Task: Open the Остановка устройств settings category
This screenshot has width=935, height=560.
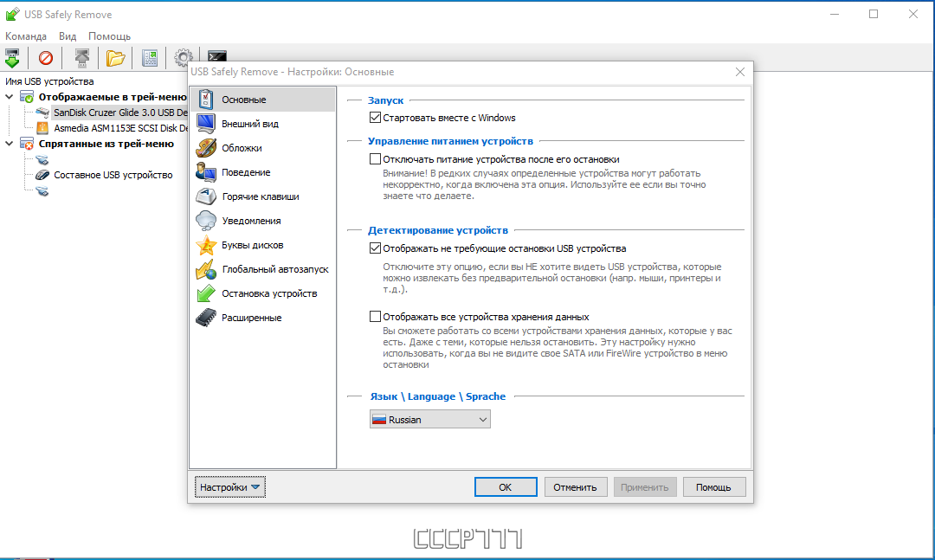Action: click(x=262, y=293)
